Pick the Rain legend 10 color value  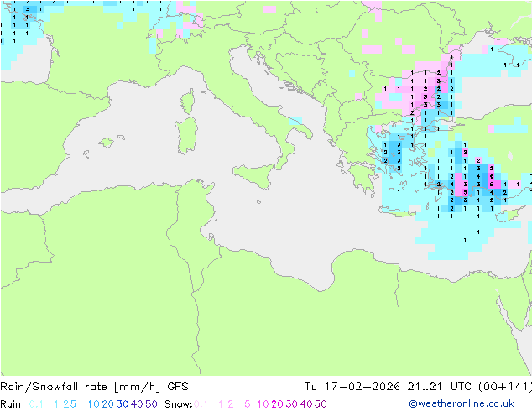[93, 404]
